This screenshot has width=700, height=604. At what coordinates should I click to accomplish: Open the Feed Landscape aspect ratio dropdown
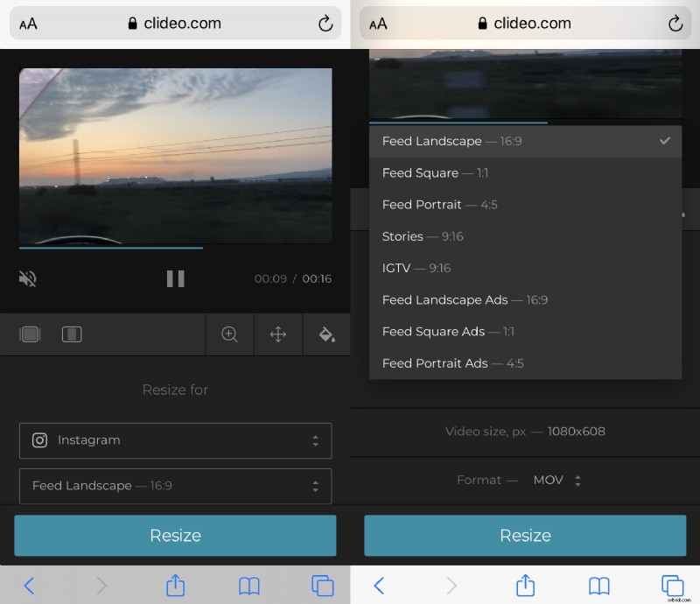175,486
